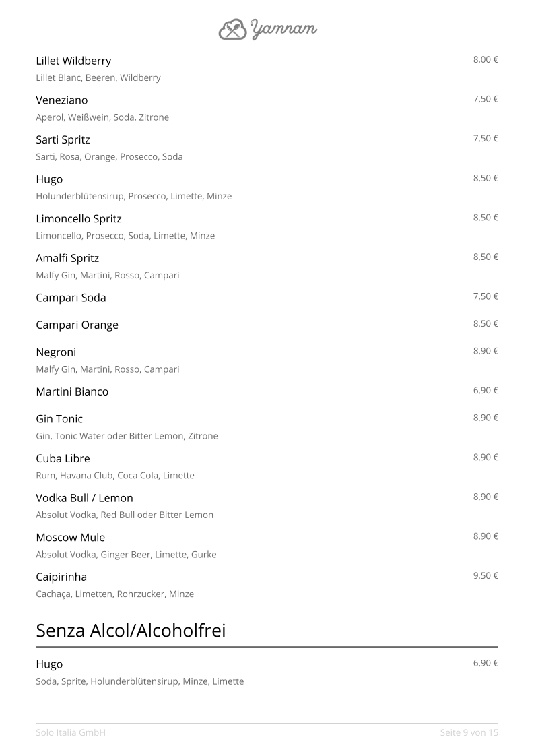
Task: Click the Senza Alcol/Alcoholfrei section heading
Action: click(x=131, y=631)
